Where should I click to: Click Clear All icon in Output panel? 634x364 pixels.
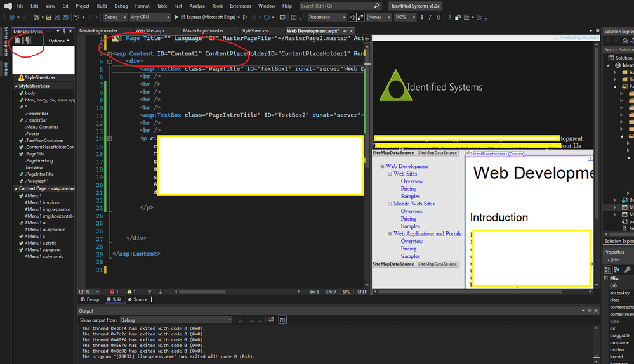[x=271, y=320]
